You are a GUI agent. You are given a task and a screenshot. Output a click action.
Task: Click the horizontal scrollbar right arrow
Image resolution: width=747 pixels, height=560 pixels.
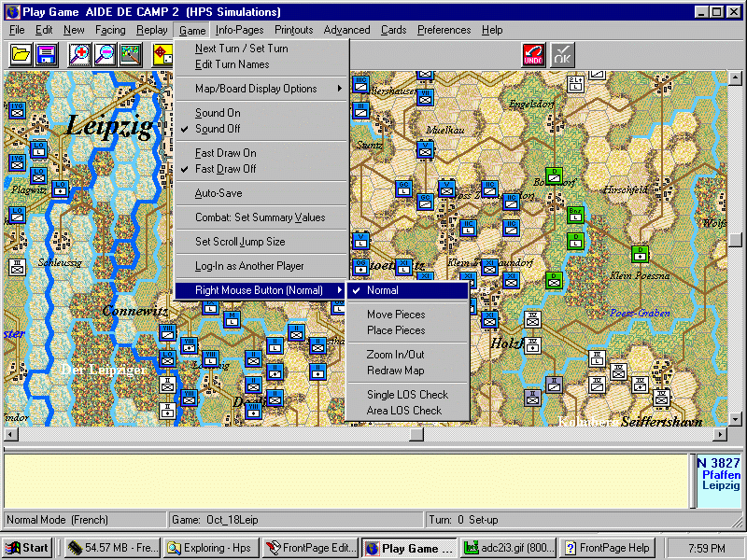point(720,434)
